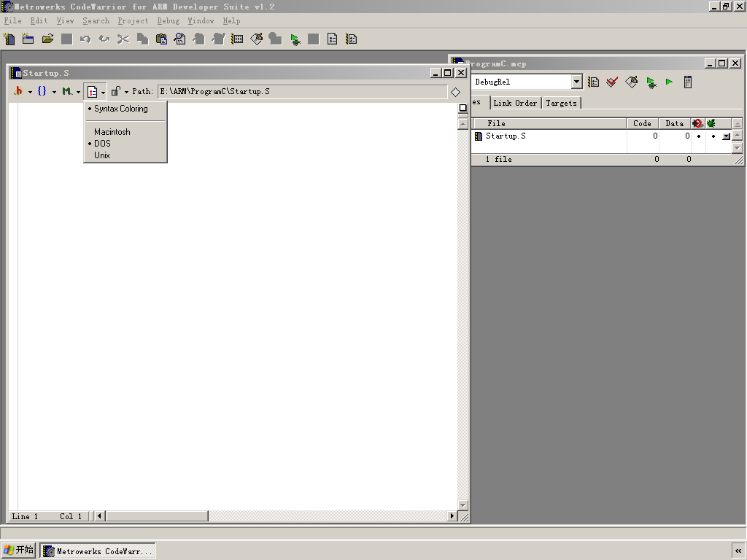Viewport: 747px width, 560px height.
Task: Expand the Markers dropdown arrow
Action: pyautogui.click(x=78, y=92)
